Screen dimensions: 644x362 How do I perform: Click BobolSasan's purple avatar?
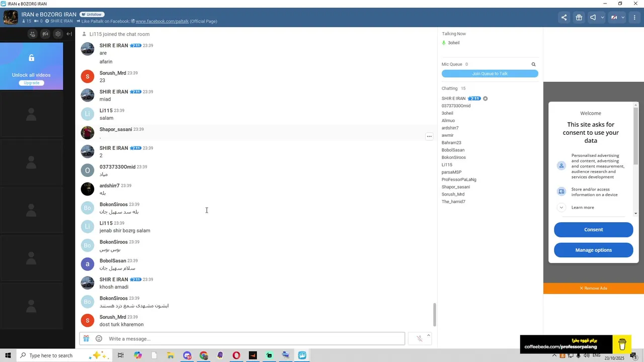click(88, 264)
